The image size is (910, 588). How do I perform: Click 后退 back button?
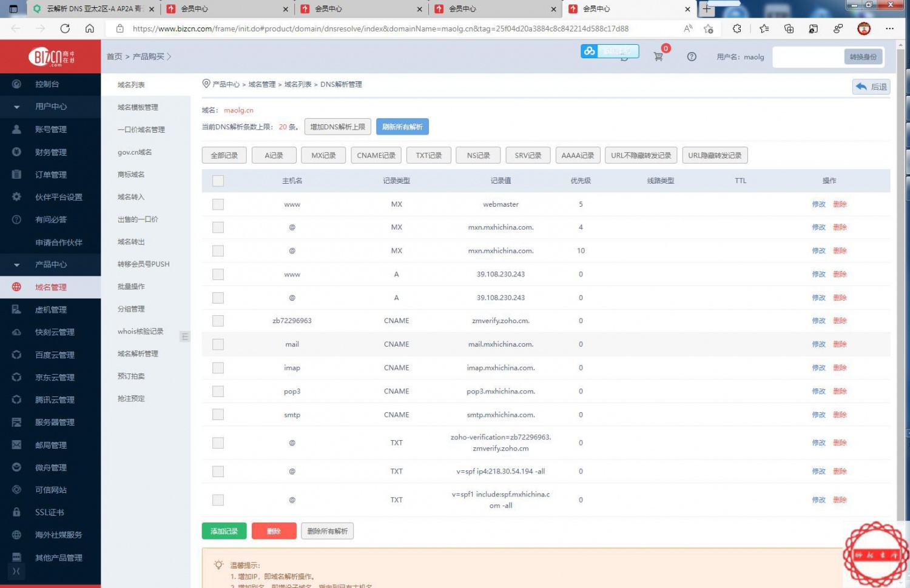pos(871,87)
